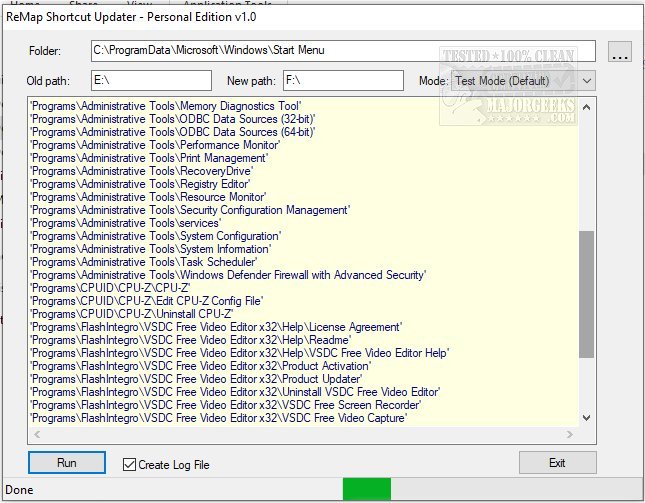Select the 'ODBC Data Sources (64-bit)' line
The height and width of the screenshot is (503, 645).
pos(173,132)
